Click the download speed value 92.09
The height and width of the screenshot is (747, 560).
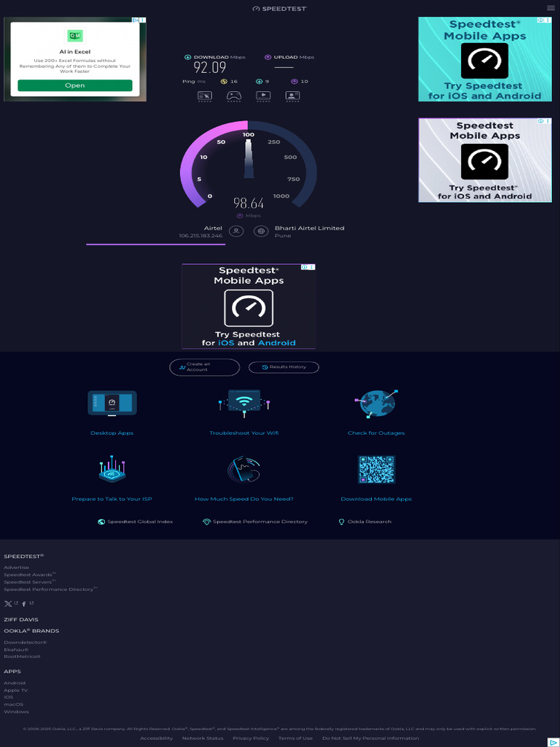tap(210, 68)
